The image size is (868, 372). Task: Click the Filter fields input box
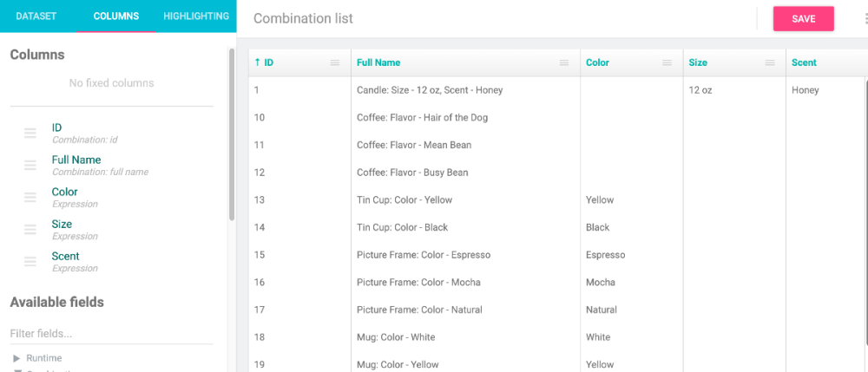(111, 333)
